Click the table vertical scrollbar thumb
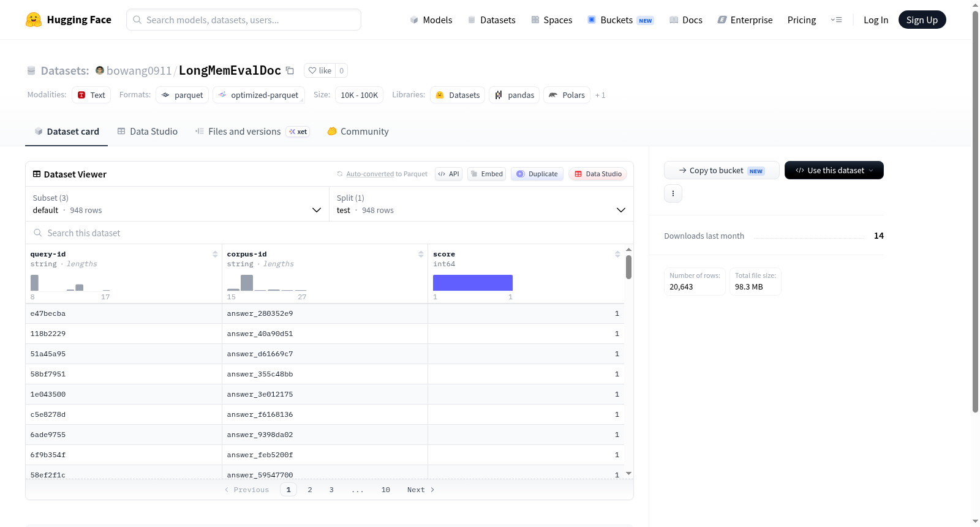Viewport: 980px width, 527px height. pyautogui.click(x=628, y=267)
